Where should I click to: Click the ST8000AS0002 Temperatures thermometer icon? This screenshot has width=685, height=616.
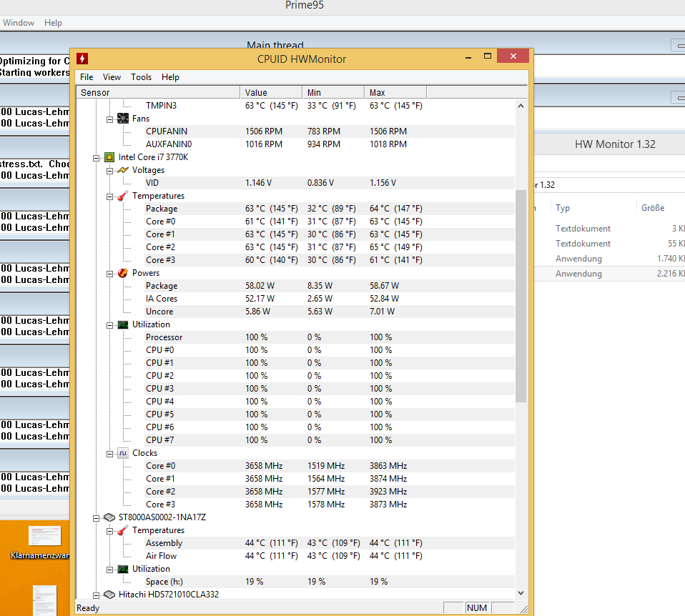click(x=123, y=530)
